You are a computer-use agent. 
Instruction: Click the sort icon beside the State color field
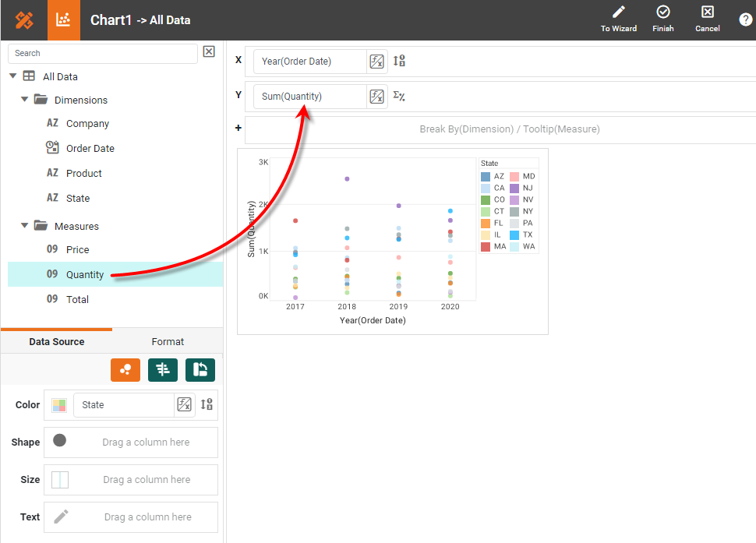207,404
